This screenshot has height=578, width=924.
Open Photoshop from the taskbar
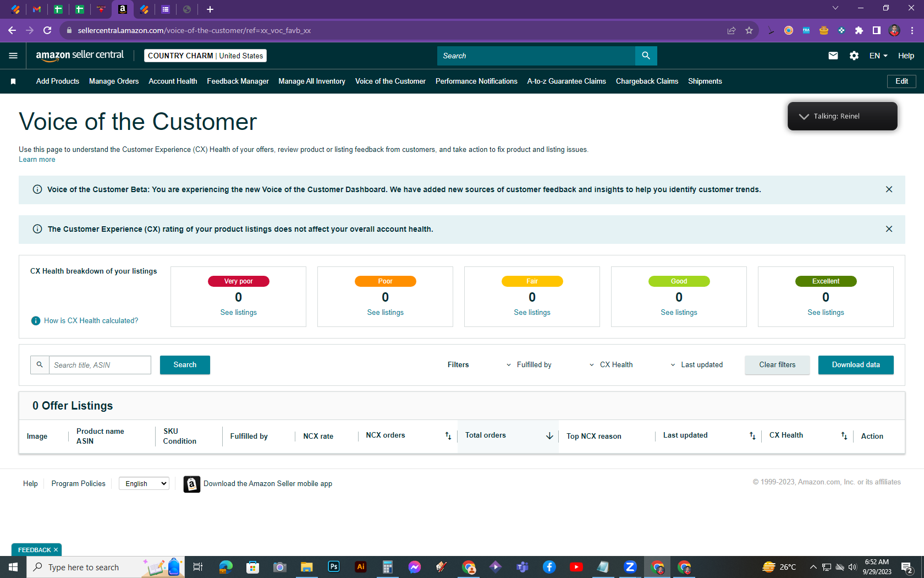coord(334,567)
